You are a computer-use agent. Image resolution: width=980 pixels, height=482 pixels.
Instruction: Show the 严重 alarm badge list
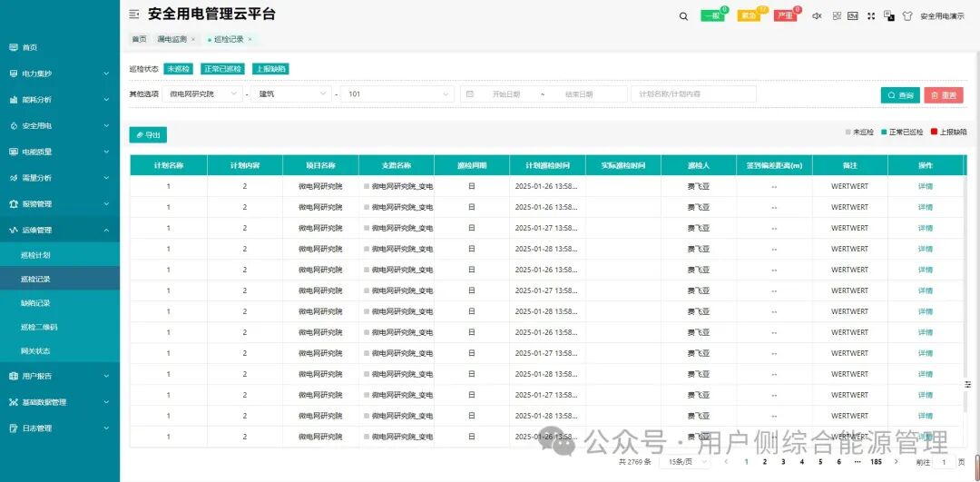pos(786,16)
